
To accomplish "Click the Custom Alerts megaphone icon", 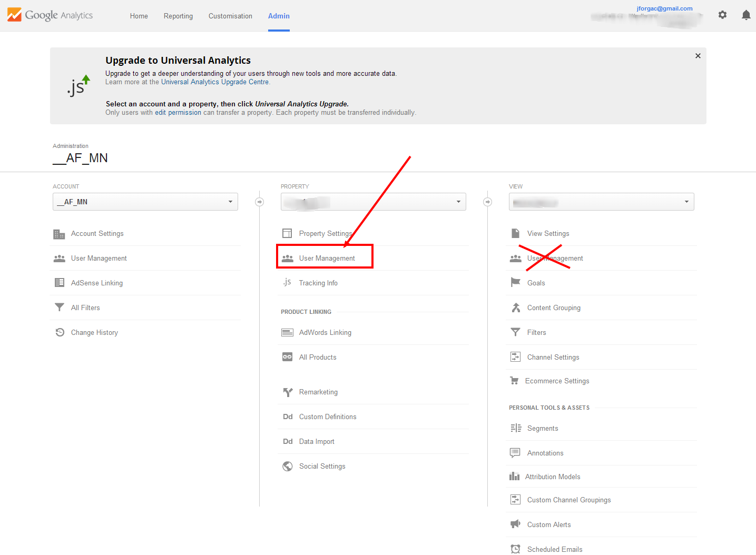I will (515, 524).
